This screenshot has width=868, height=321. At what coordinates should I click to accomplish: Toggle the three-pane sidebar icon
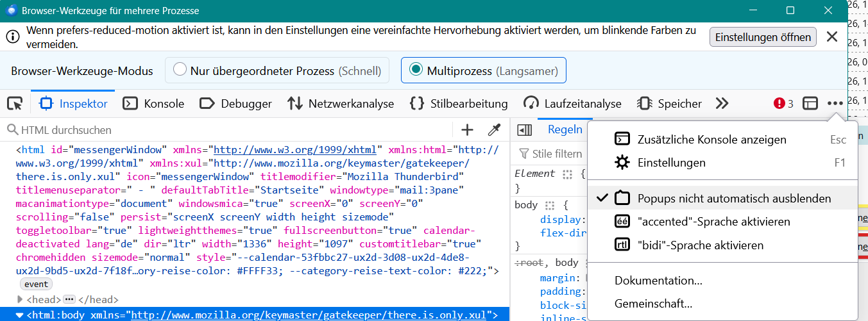coord(525,130)
